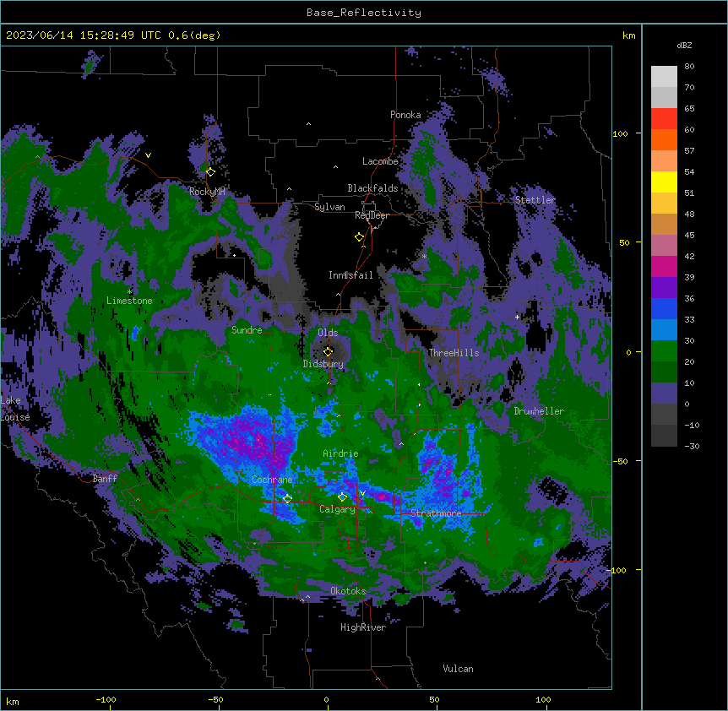
Task: Click the red 60–65 dBZ legend swatch
Action: click(x=664, y=119)
